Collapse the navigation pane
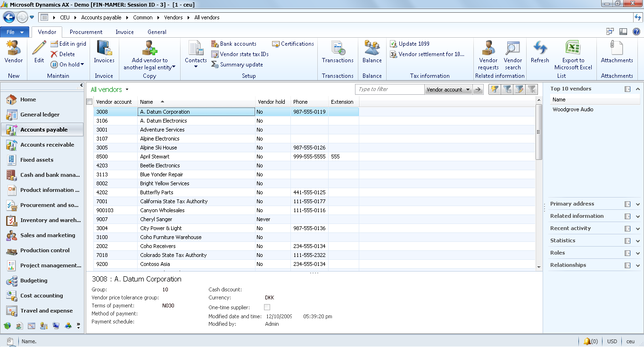This screenshot has width=644, height=347. (82, 85)
